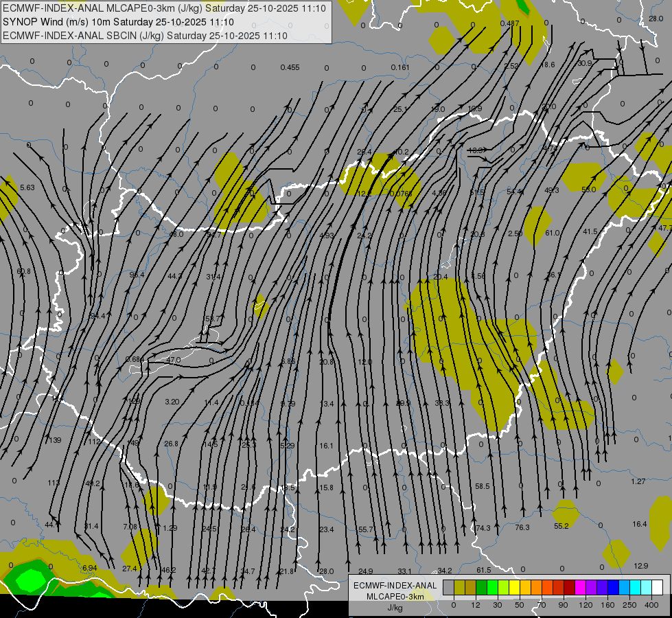Click the map value 0.684

(135, 359)
